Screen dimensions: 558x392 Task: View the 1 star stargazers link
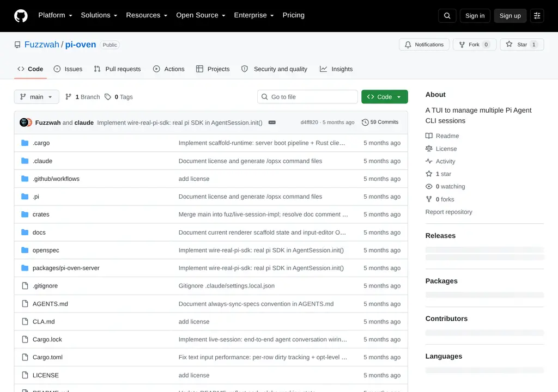coord(438,174)
